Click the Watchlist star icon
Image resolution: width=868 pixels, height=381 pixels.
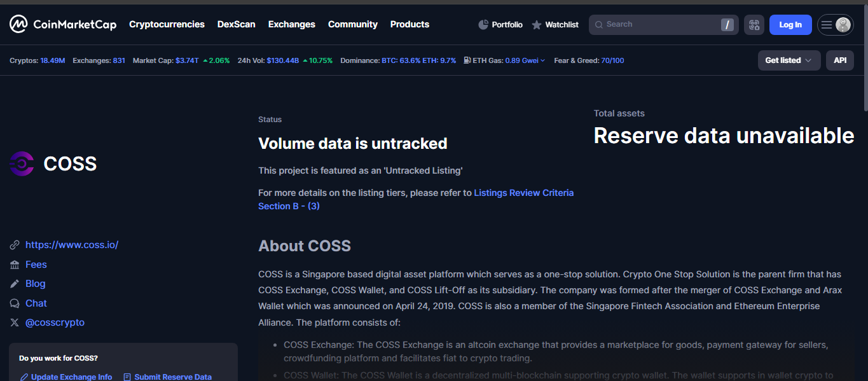pyautogui.click(x=537, y=25)
